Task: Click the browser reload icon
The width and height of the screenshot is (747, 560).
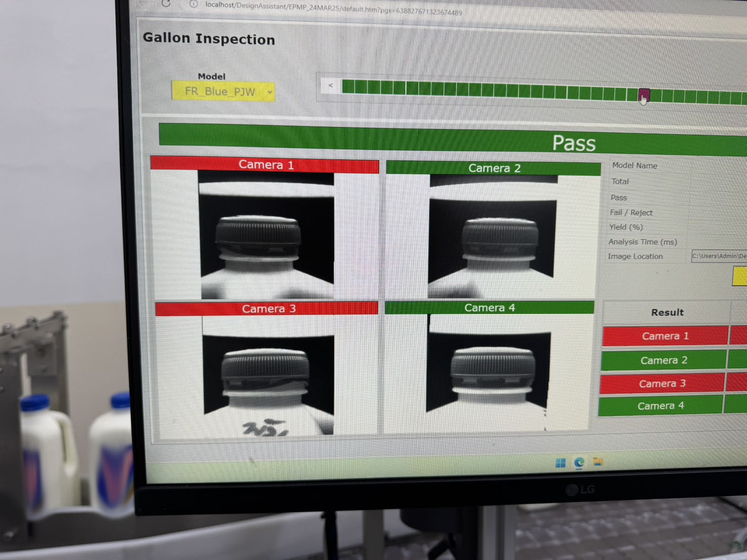Action: tap(166, 4)
